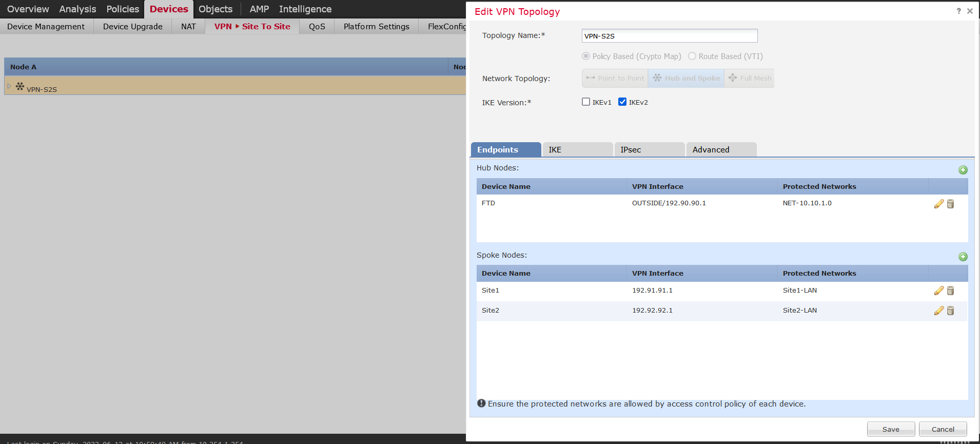Click the Site2-LAN protected network cell
Image resolution: width=980 pixels, height=444 pixels.
point(800,310)
